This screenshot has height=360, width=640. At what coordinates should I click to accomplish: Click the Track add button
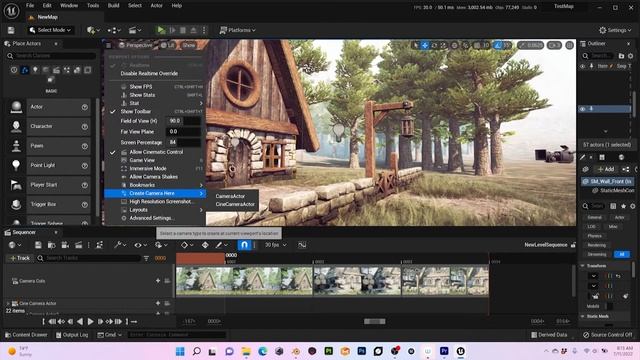(x=20, y=258)
